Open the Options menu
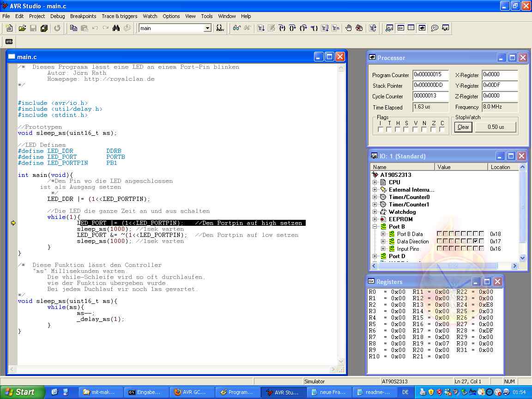The width and height of the screenshot is (532, 399). (171, 16)
